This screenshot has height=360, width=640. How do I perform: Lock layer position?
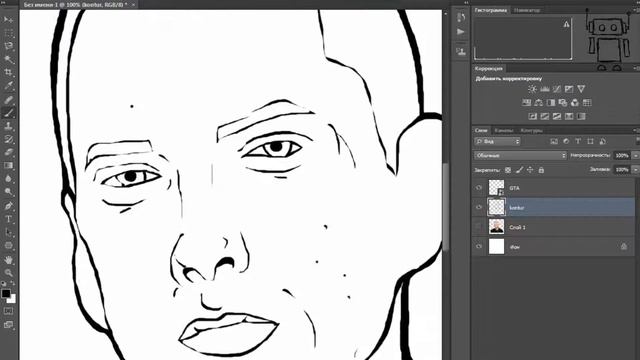[x=530, y=170]
